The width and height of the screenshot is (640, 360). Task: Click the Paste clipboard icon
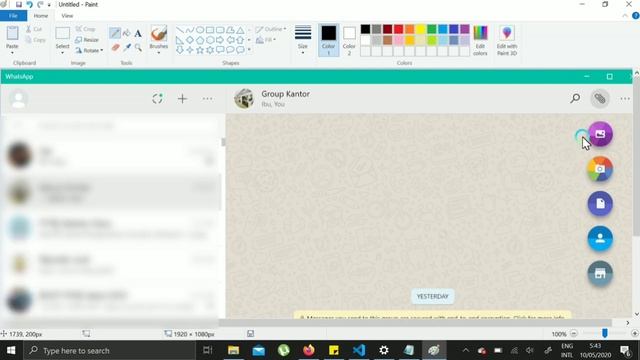[12, 33]
